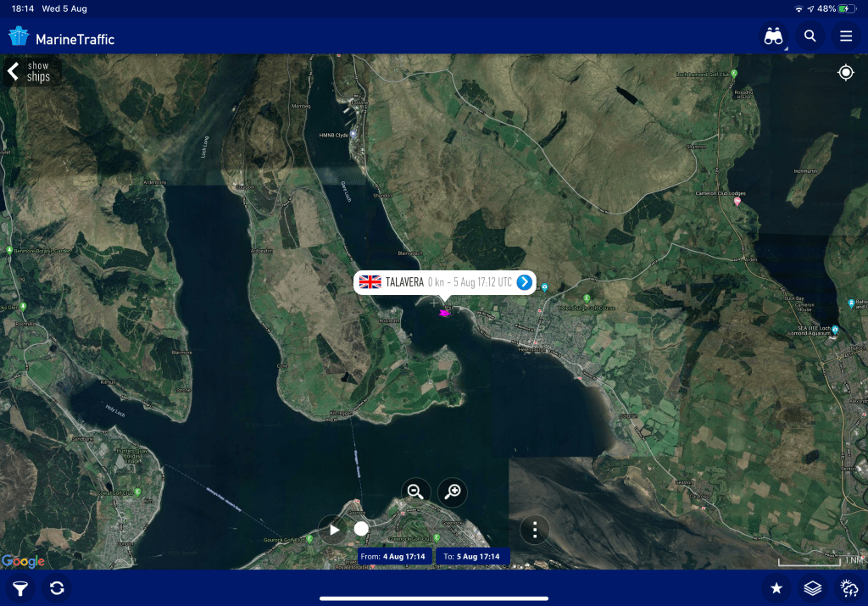868x606 pixels.
Task: Open the three-dot track options menu
Action: coord(535,531)
